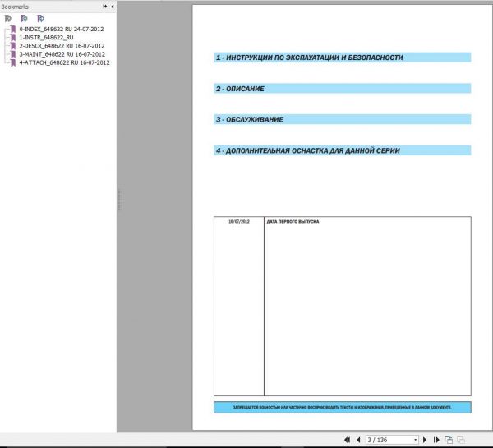Open section 3 - ОБСЛУЖИВАНИЕ
Viewport: 493px width, 448px height.
click(343, 119)
